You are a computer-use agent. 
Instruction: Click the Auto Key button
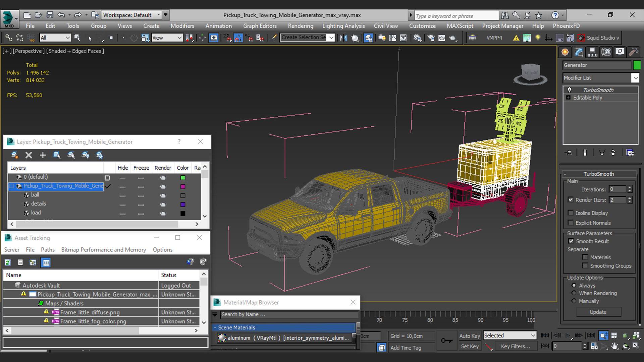pos(469,336)
